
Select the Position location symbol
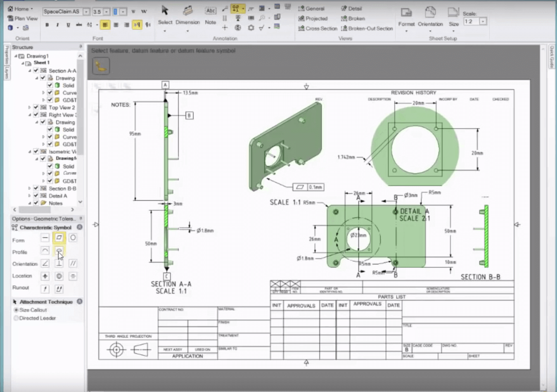click(x=45, y=276)
